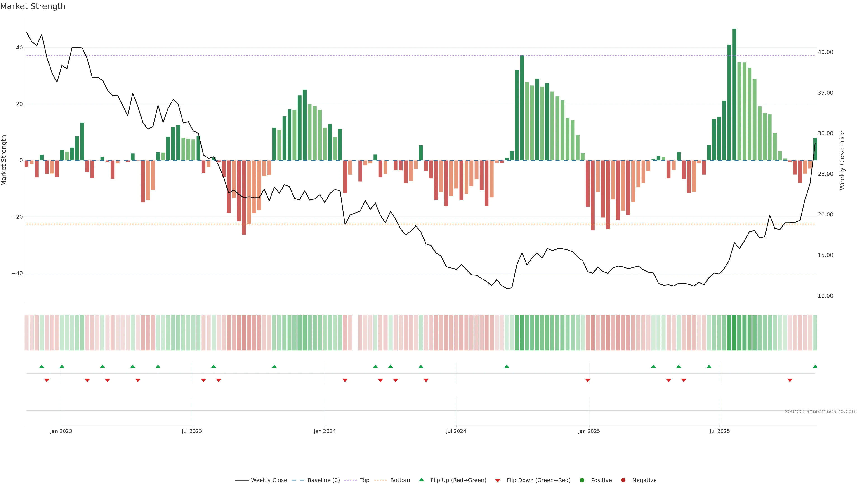Click the Jul 2024 x-axis label
Viewport: 868px width, 488px height.
pos(456,431)
